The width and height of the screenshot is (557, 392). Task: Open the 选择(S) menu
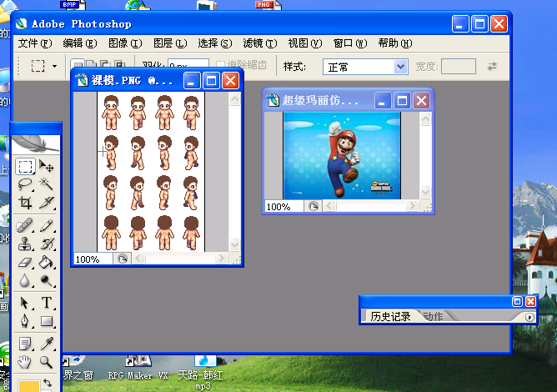tap(214, 43)
